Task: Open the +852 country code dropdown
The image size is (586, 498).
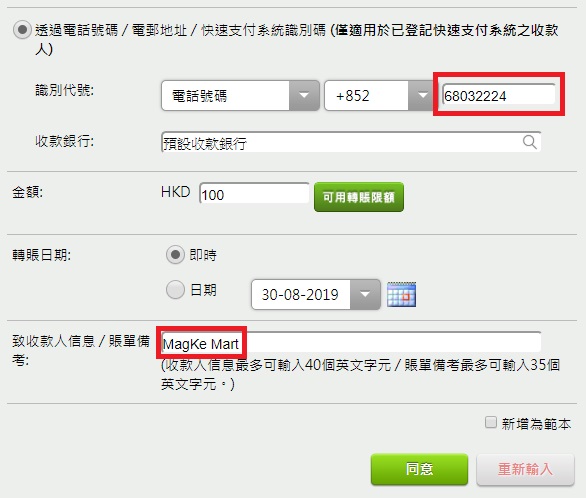Action: point(379,96)
